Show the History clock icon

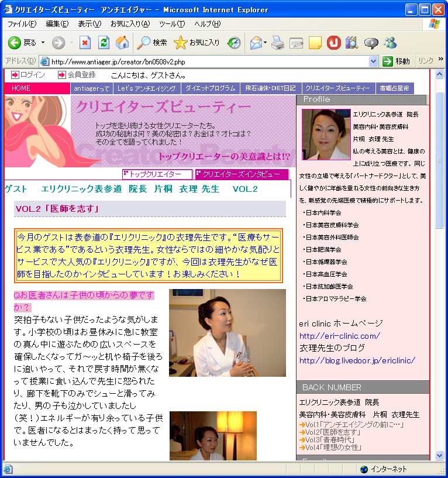(x=234, y=43)
